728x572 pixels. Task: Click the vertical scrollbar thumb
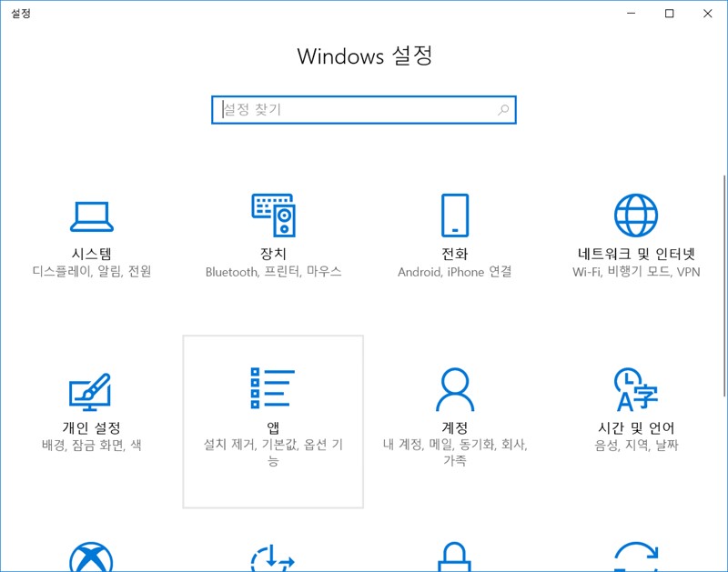coord(724,286)
